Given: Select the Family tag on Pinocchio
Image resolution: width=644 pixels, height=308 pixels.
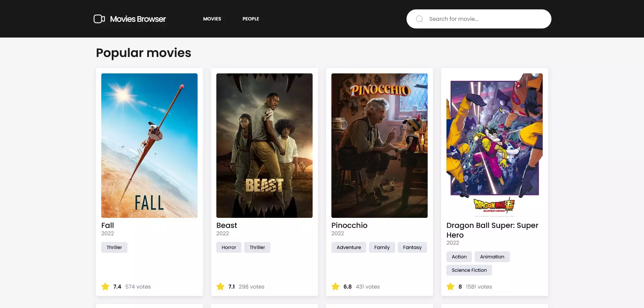Looking at the screenshot, I should [382, 247].
